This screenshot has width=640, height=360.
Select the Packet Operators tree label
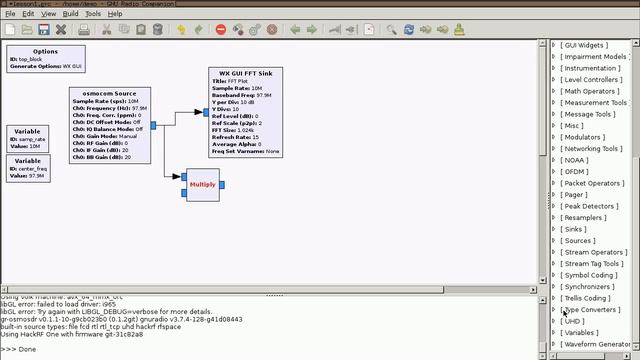[x=592, y=183]
